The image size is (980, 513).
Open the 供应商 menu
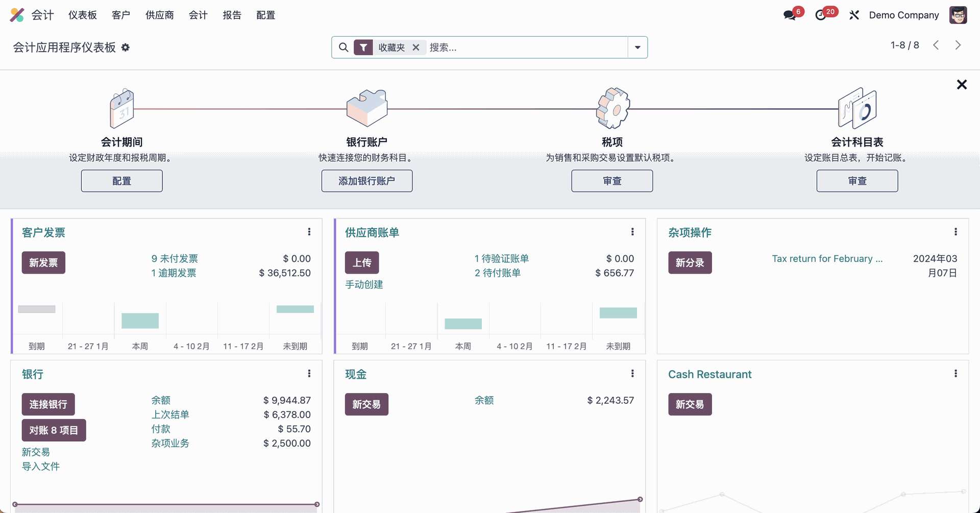(159, 15)
